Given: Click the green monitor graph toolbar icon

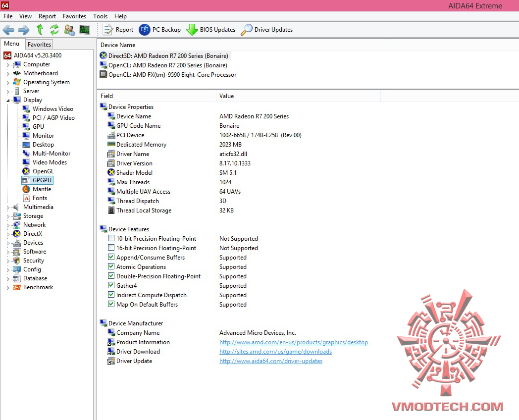Looking at the screenshot, I should 85,29.
